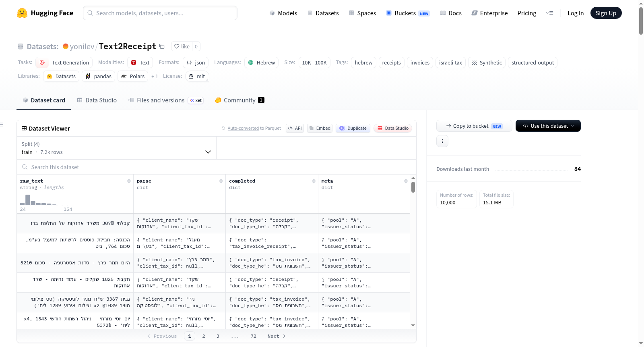Image resolution: width=644 pixels, height=347 pixels.
Task: Click the yonilev author link
Action: [x=82, y=46]
